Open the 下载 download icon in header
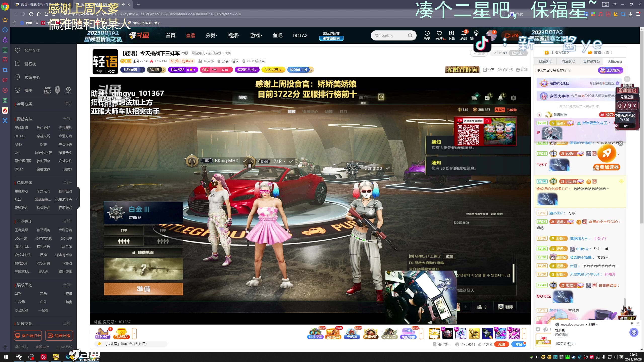This screenshot has height=362, width=644. tap(451, 35)
